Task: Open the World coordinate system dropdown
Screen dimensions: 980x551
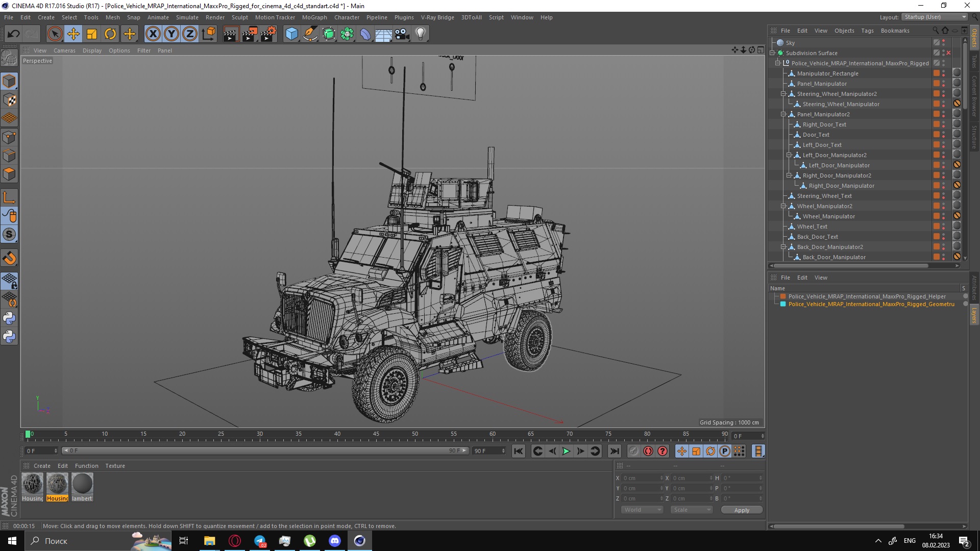Action: tap(642, 510)
